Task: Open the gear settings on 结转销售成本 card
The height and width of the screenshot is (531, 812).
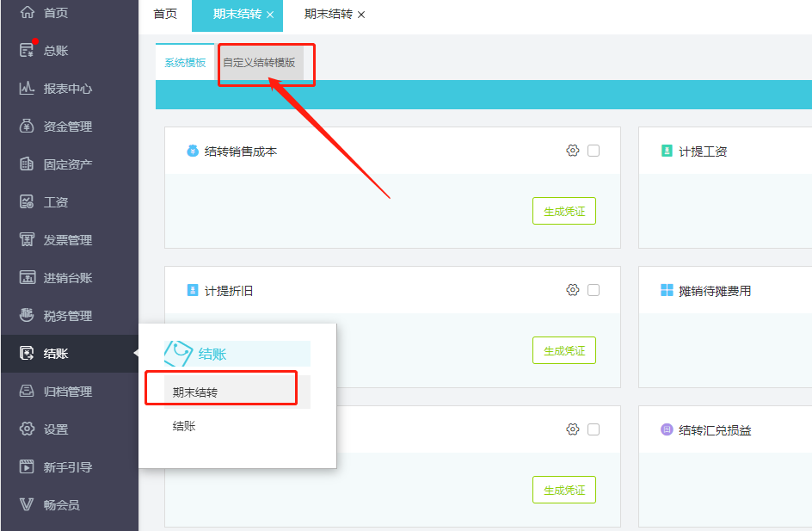Action: click(573, 150)
